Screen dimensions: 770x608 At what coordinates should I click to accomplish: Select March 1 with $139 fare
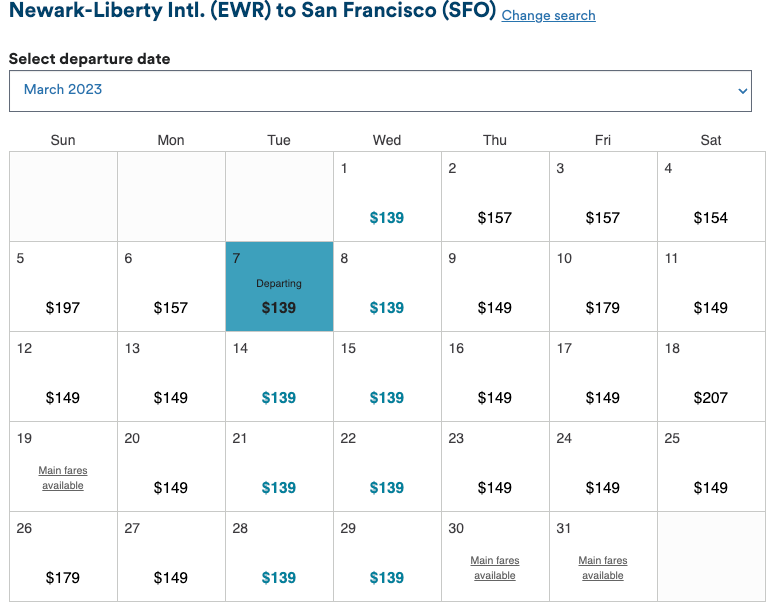click(x=387, y=196)
